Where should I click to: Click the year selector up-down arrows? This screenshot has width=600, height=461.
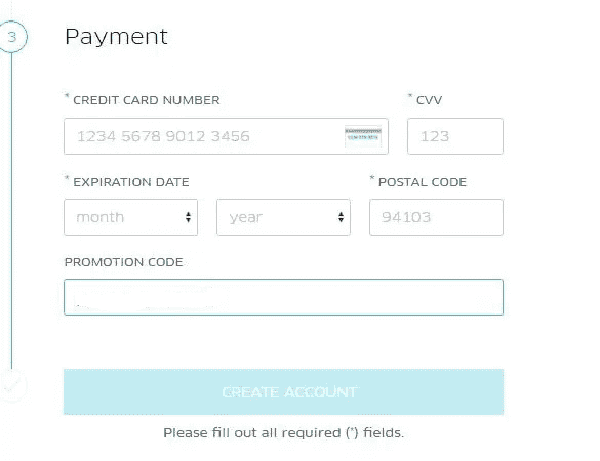coord(341,217)
